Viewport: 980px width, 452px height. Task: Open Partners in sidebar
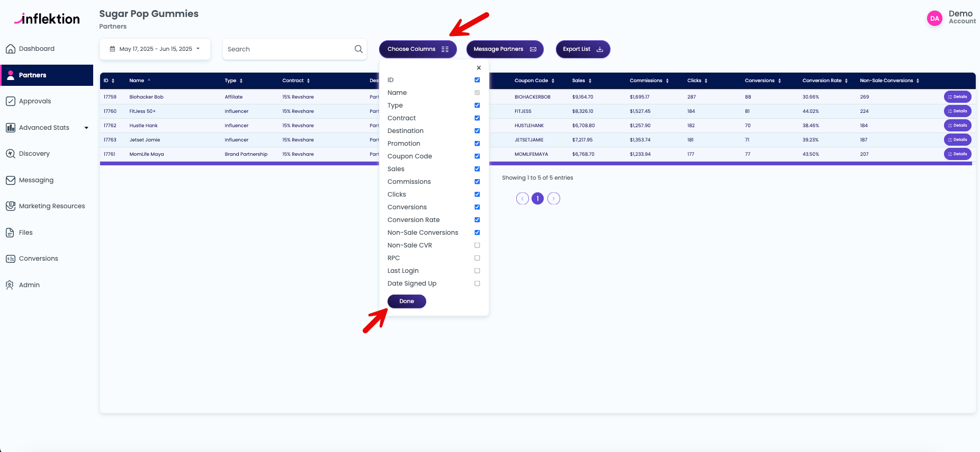pos(47,75)
